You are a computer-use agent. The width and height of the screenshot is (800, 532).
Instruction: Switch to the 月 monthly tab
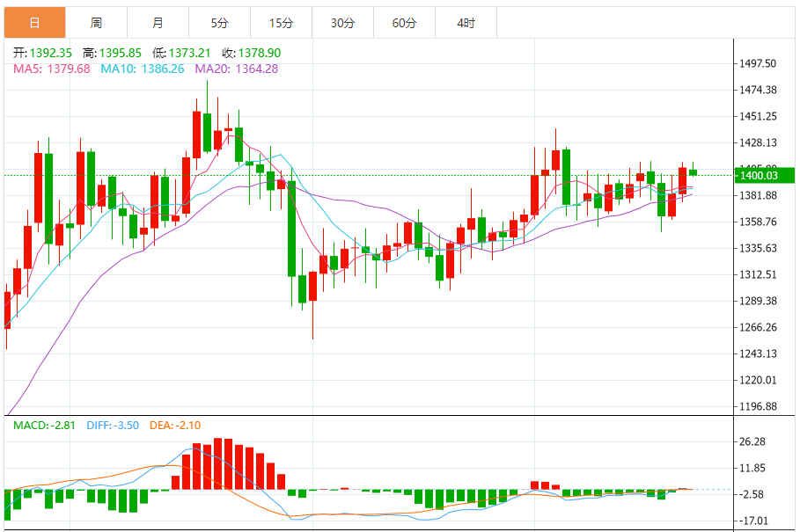pyautogui.click(x=158, y=23)
